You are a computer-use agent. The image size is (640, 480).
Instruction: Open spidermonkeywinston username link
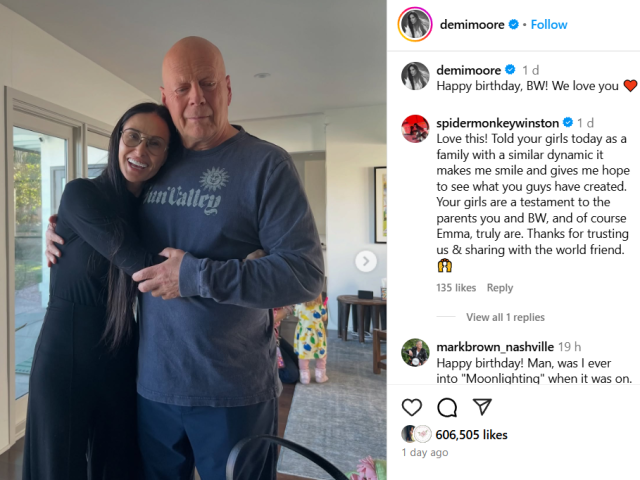pyautogui.click(x=498, y=123)
